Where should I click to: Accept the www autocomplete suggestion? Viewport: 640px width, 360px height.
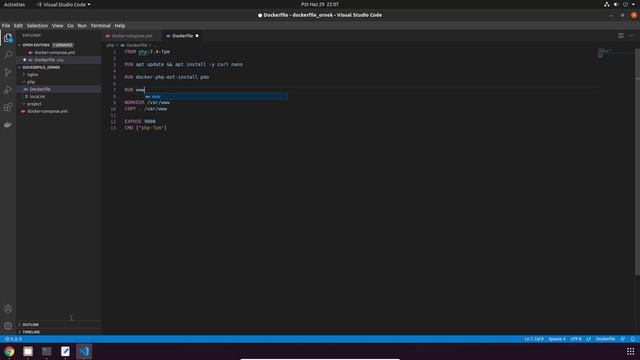[x=216, y=97]
